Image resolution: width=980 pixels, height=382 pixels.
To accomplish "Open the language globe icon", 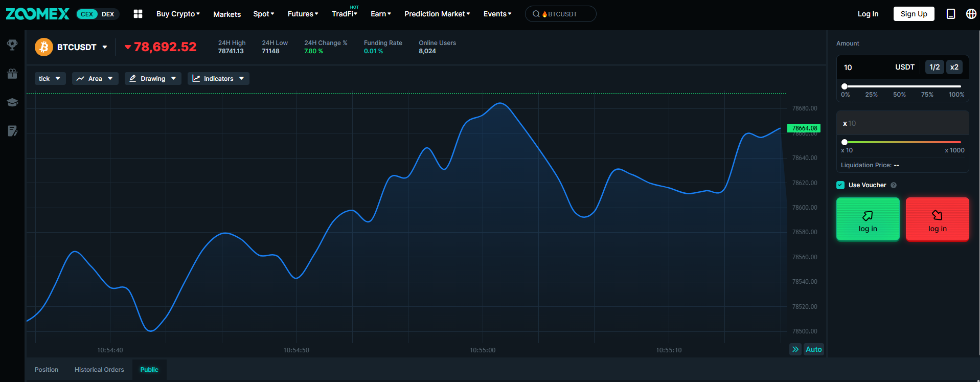I will 971,14.
